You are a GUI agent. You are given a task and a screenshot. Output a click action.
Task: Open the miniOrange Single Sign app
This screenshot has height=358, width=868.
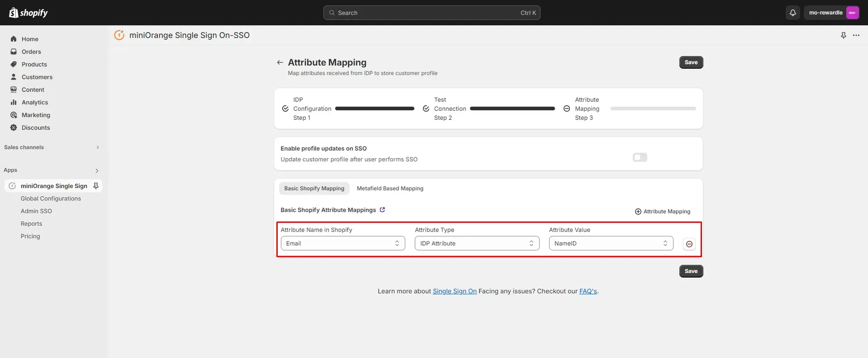[x=54, y=186]
